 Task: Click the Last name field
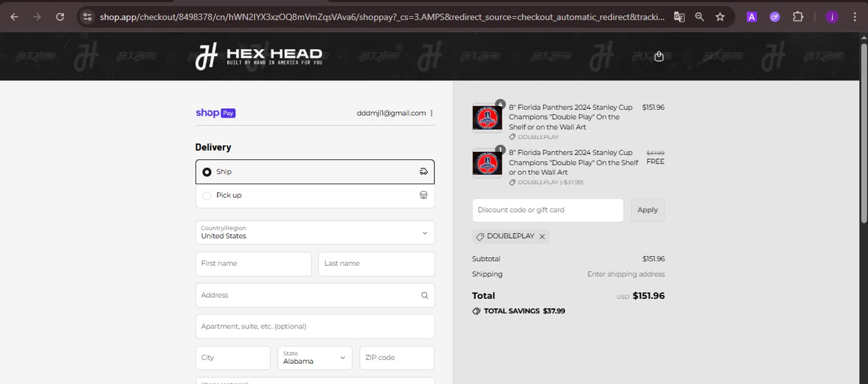[377, 264]
